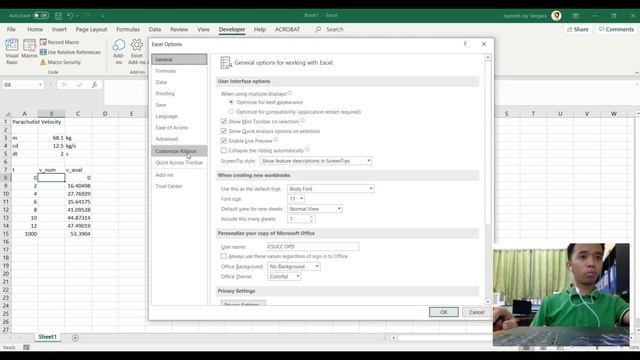Enable Collapse the ribbon automatically
The image size is (640, 360).
(x=224, y=150)
